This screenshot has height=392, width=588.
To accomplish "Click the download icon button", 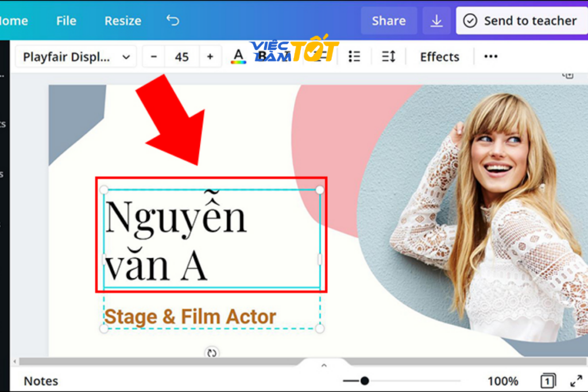I will (x=436, y=21).
